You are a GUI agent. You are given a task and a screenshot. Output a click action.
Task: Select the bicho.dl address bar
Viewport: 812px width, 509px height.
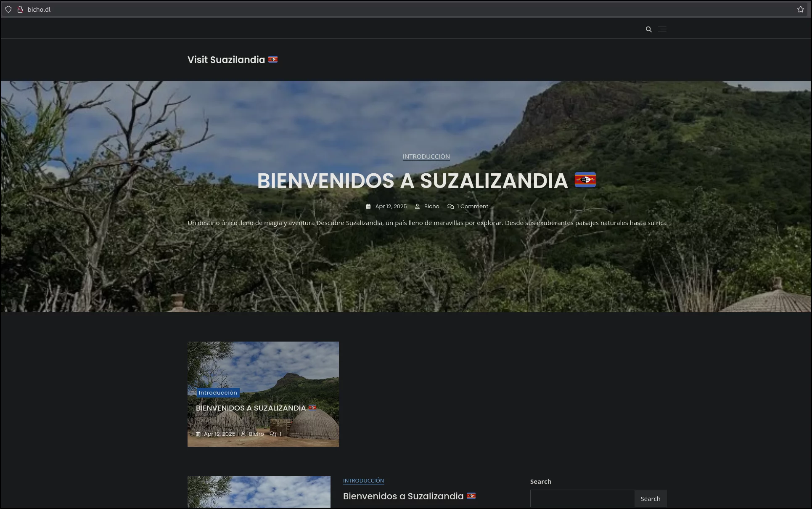click(x=404, y=9)
